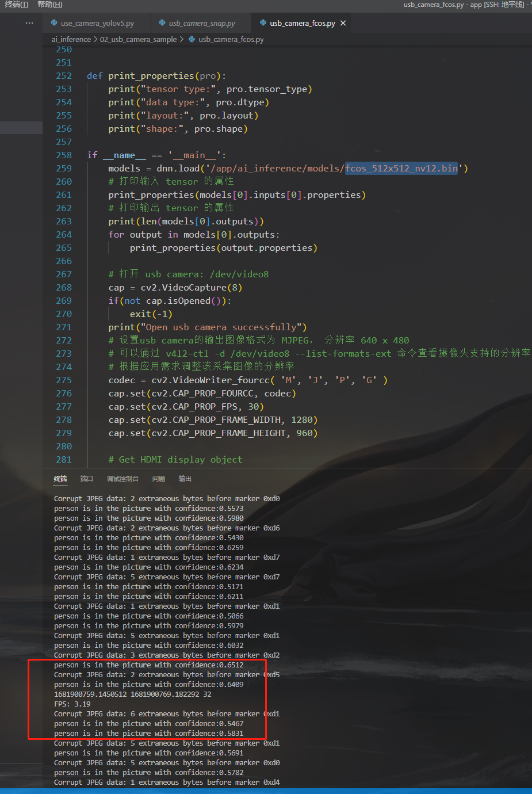The image size is (532, 794).
Task: Open the 输出 panel tab
Action: [185, 479]
